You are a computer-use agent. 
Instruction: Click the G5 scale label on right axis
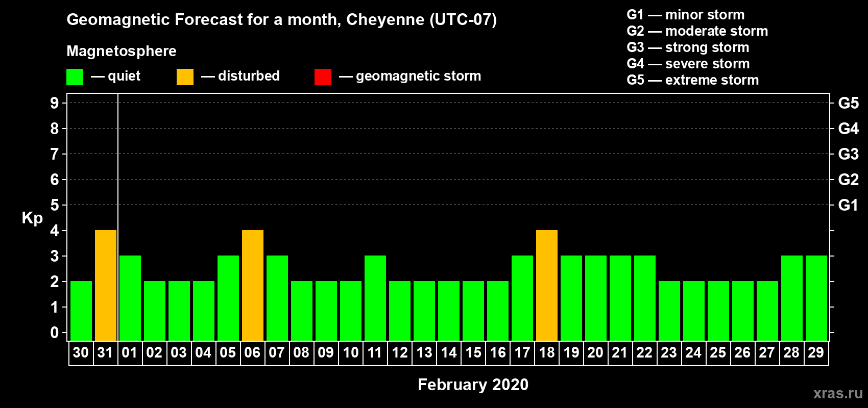(x=849, y=103)
